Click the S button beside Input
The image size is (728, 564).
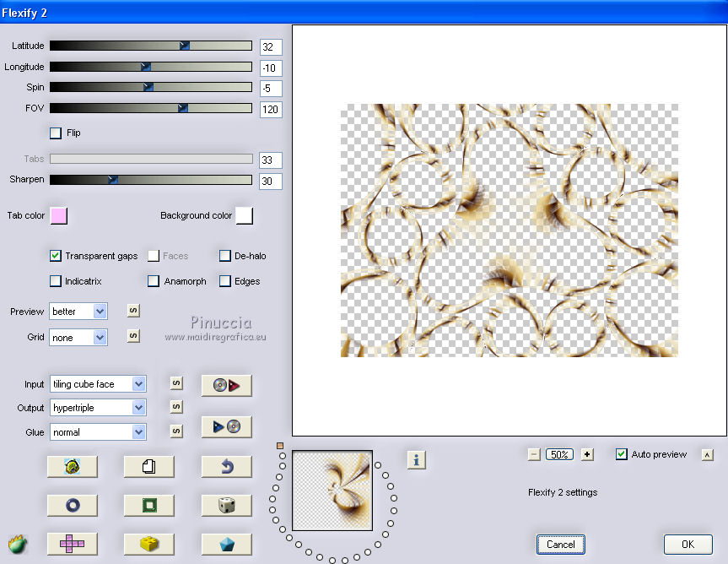[x=176, y=382]
